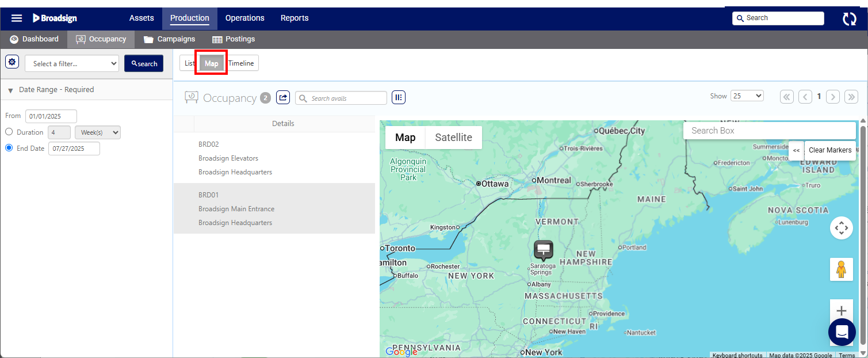This screenshot has height=358, width=868.
Task: Select the End Date radio button
Action: point(9,148)
